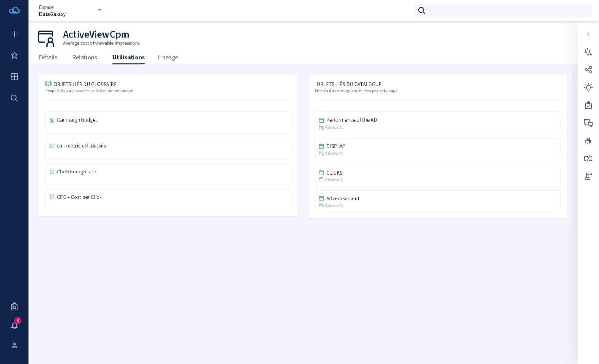The width and height of the screenshot is (599, 364).
Task: Open the Performance of the AD entity
Action: pos(351,120)
